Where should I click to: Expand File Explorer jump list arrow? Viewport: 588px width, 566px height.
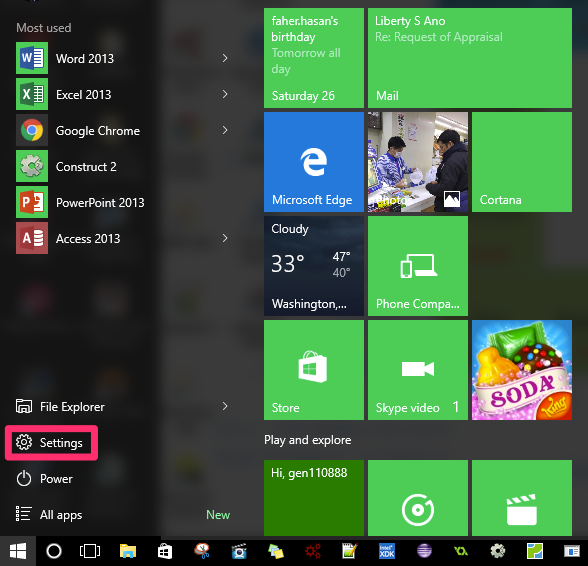[225, 406]
